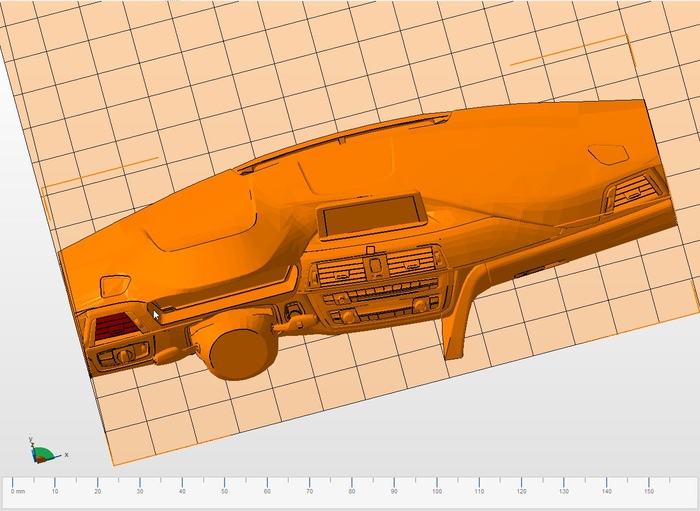Select the left center air vent

coord(341,272)
